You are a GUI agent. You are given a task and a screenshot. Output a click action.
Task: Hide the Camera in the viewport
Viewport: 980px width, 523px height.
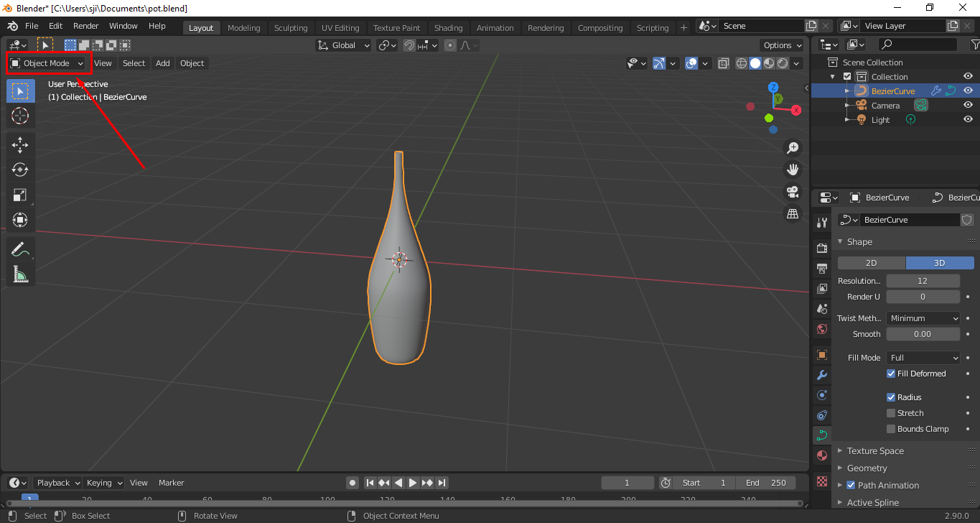tap(968, 104)
